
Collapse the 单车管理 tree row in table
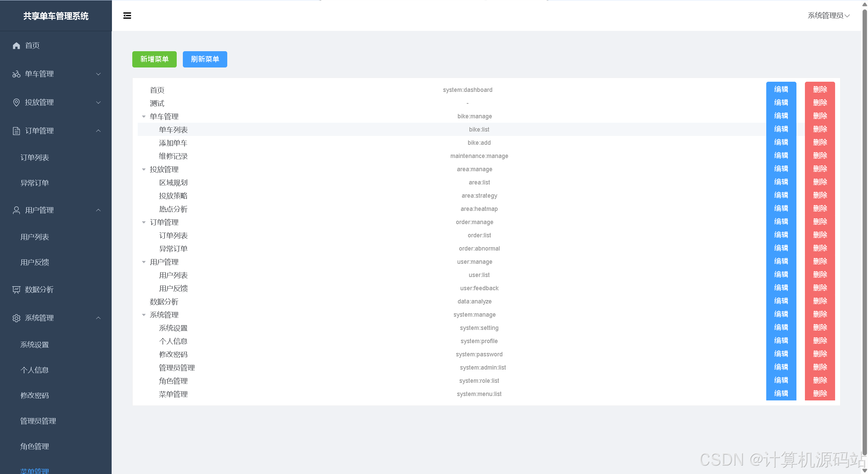(x=144, y=117)
